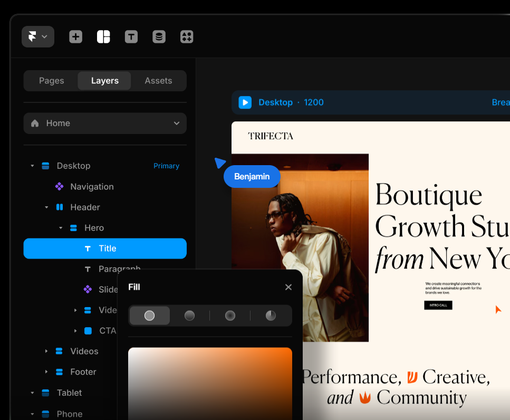
Task: Click the Insert plus icon in toolbar
Action: point(76,36)
